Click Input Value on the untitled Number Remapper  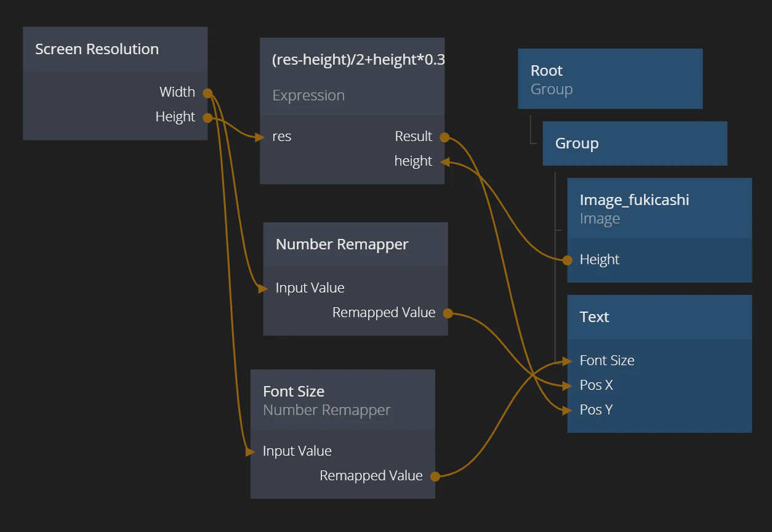(263, 288)
